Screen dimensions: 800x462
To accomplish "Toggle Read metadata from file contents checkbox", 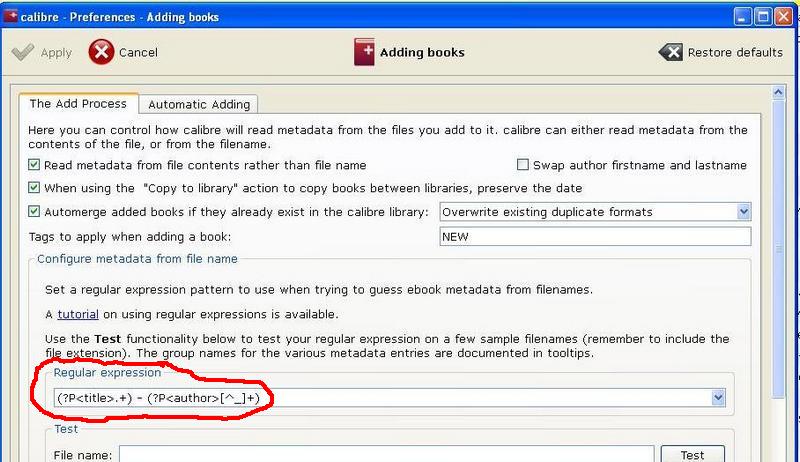I will (34, 165).
